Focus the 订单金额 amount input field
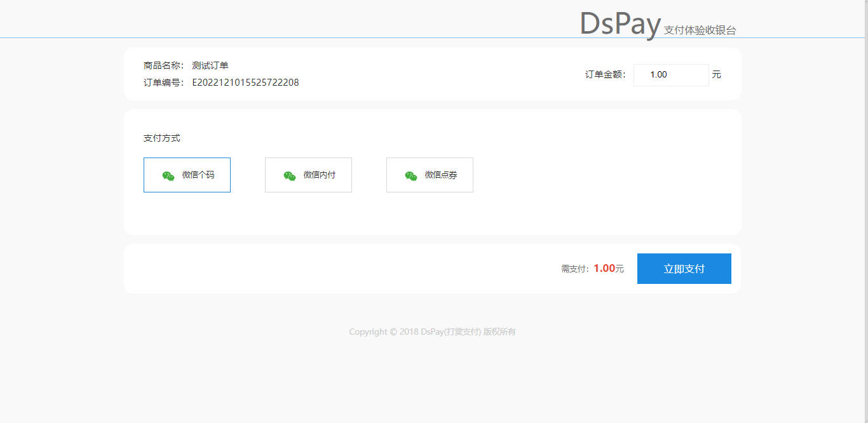This screenshot has height=423, width=868. coord(670,75)
